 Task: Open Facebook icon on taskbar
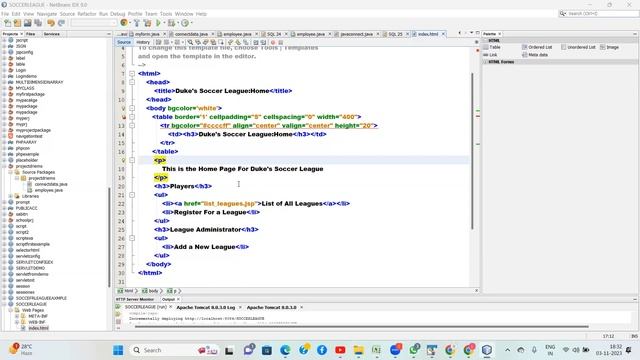point(322,350)
